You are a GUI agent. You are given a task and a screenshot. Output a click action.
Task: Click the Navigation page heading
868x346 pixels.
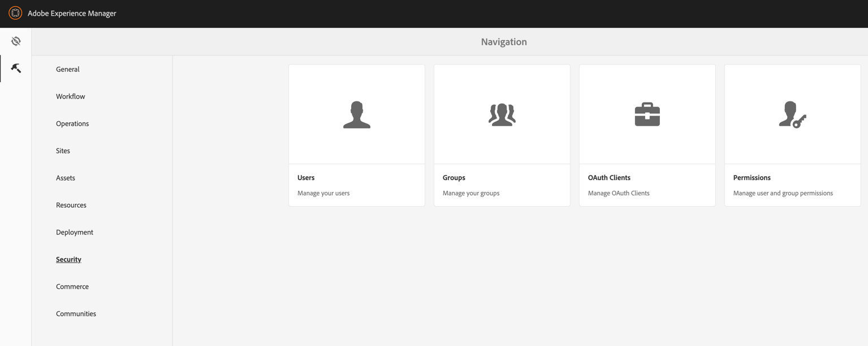coord(504,42)
